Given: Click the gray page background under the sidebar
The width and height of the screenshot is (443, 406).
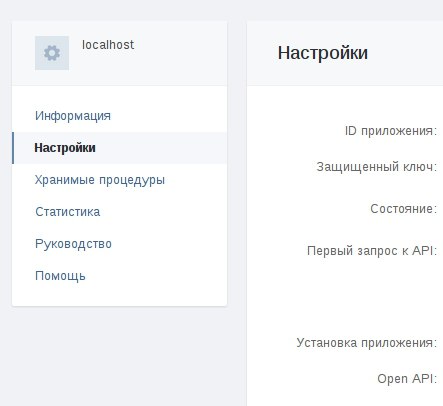Looking at the screenshot, I should (120, 357).
